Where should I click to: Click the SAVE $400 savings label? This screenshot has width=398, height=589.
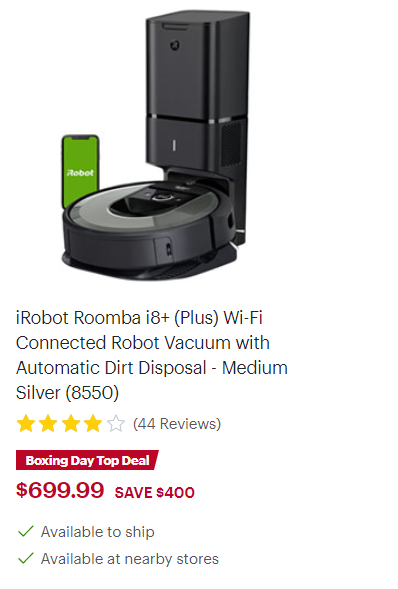click(155, 492)
